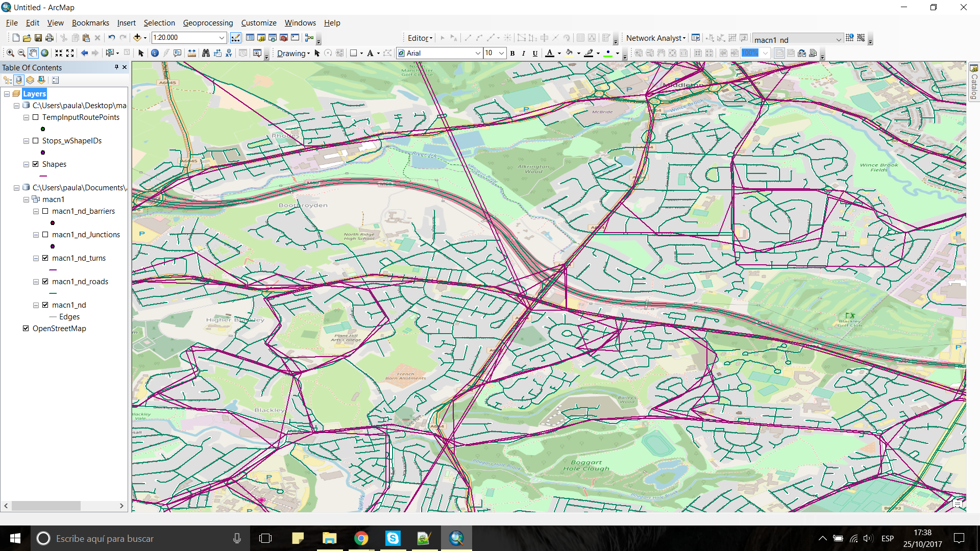980x551 pixels.
Task: Click the Windows search box
Action: click(x=140, y=538)
